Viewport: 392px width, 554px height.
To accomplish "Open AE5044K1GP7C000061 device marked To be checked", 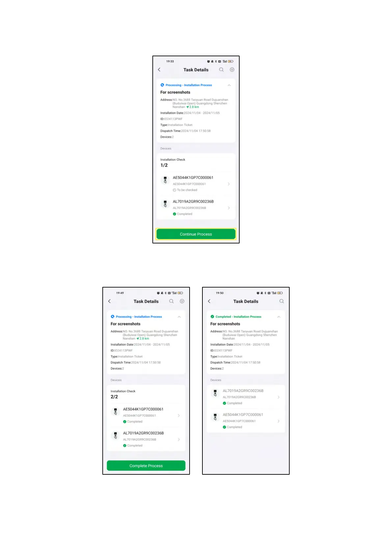I will tap(196, 184).
